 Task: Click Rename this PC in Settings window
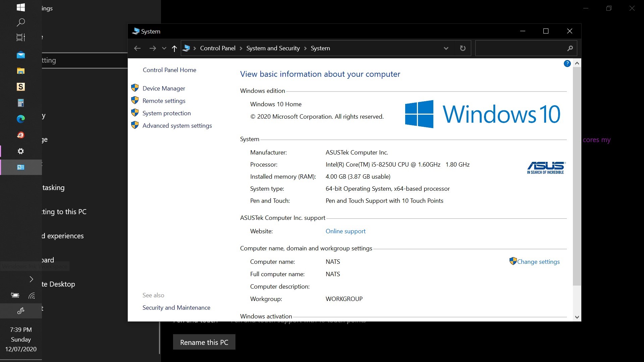pos(204,342)
